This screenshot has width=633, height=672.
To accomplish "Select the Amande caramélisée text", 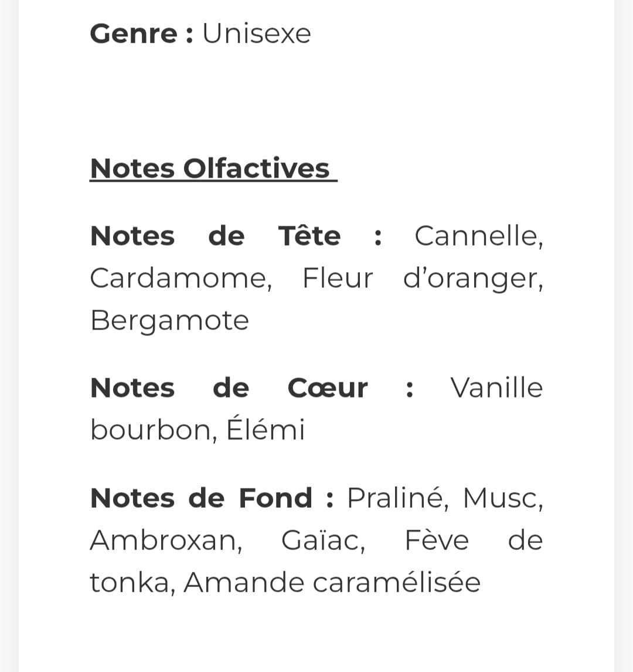I will (332, 583).
